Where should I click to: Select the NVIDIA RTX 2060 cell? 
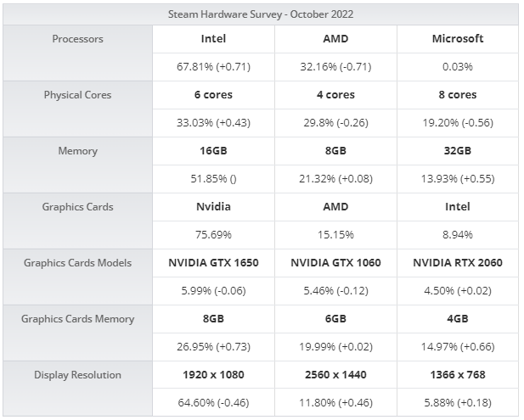(x=458, y=263)
